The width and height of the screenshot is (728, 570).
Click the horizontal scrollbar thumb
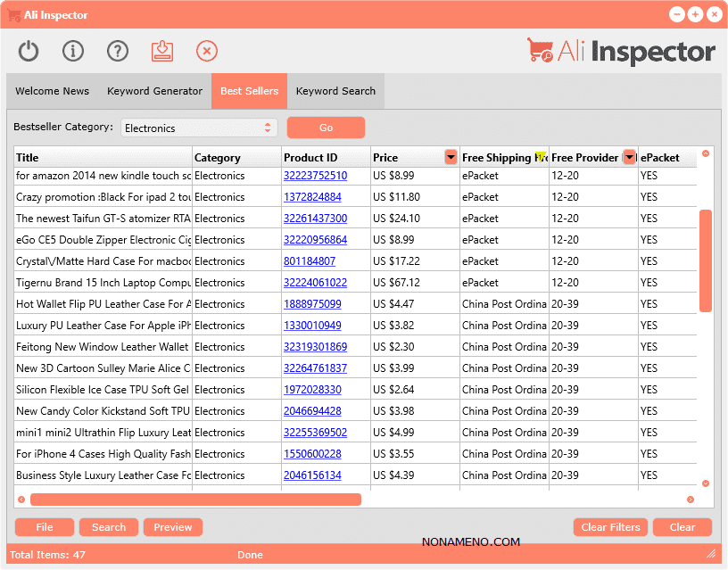pos(195,500)
